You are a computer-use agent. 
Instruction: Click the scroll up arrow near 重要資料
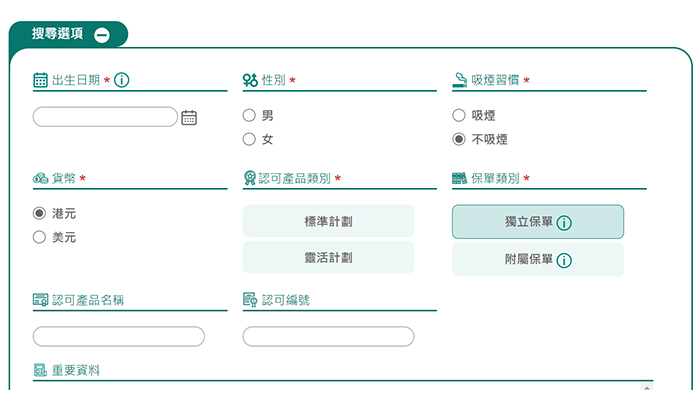click(x=647, y=387)
